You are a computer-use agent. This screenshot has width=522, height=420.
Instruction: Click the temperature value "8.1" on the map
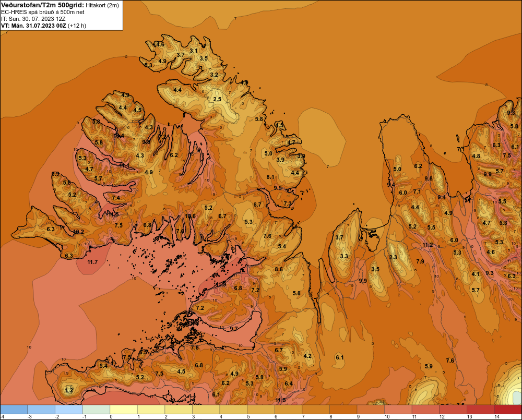270,177
